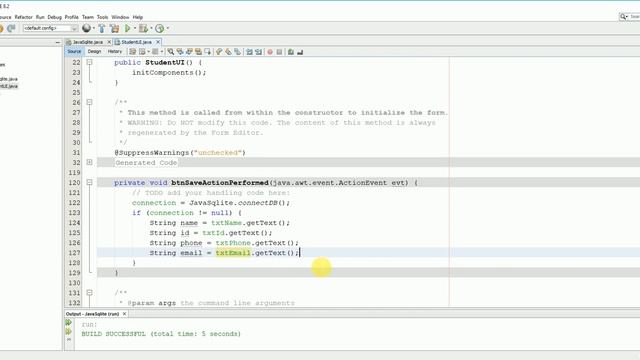This screenshot has height=360, width=640.
Task: Open the default config dropdown
Action: click(50, 28)
